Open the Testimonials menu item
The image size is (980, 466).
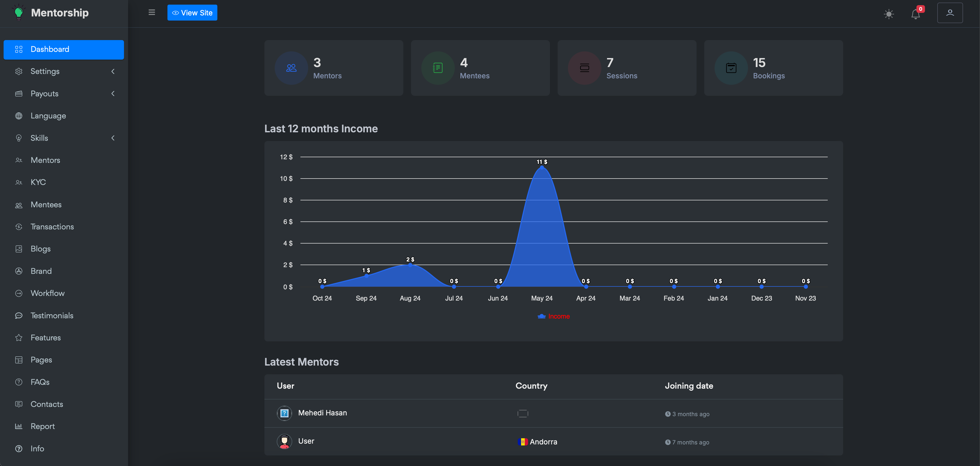coord(52,315)
